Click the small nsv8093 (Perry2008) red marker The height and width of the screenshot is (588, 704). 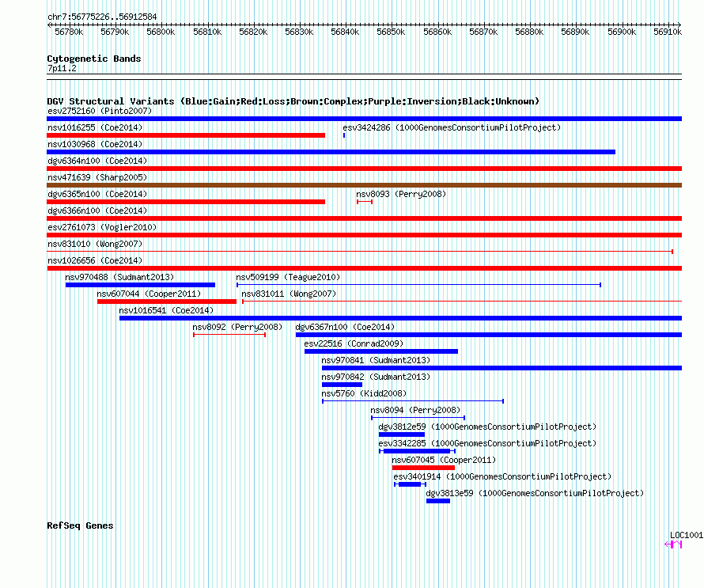[365, 202]
